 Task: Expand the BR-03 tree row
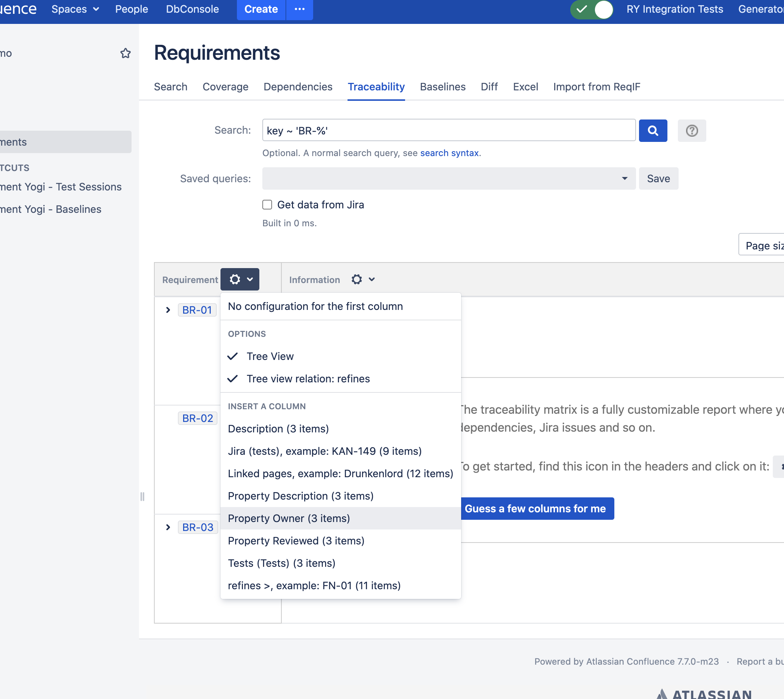(168, 527)
